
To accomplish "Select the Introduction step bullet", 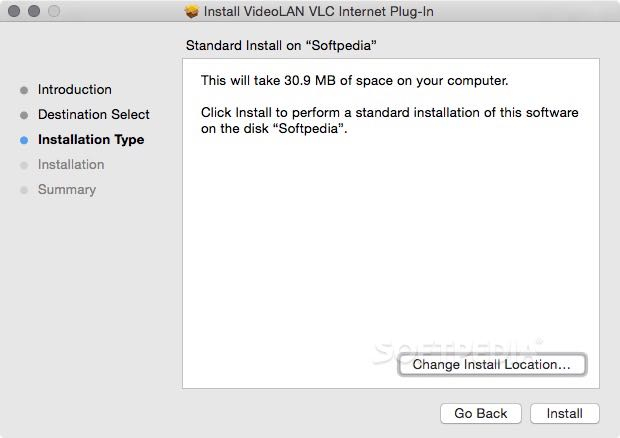I will pyautogui.click(x=24, y=90).
